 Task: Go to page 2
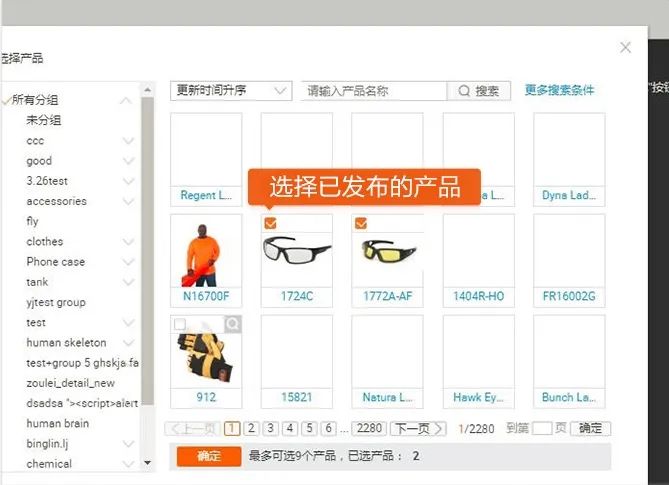tap(251, 428)
